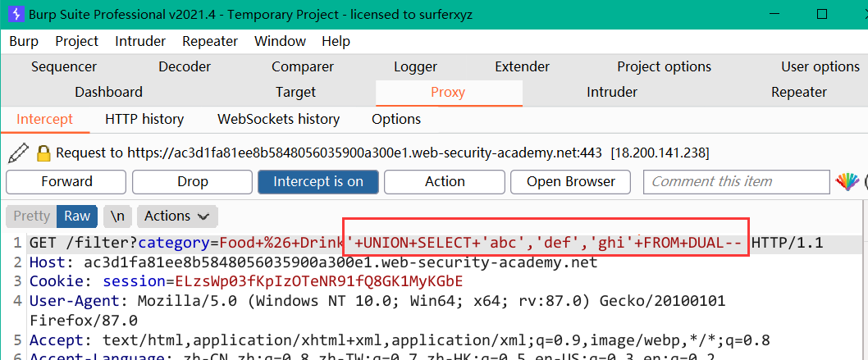This screenshot has width=868, height=360.
Task: Open the User options tab
Action: point(820,67)
